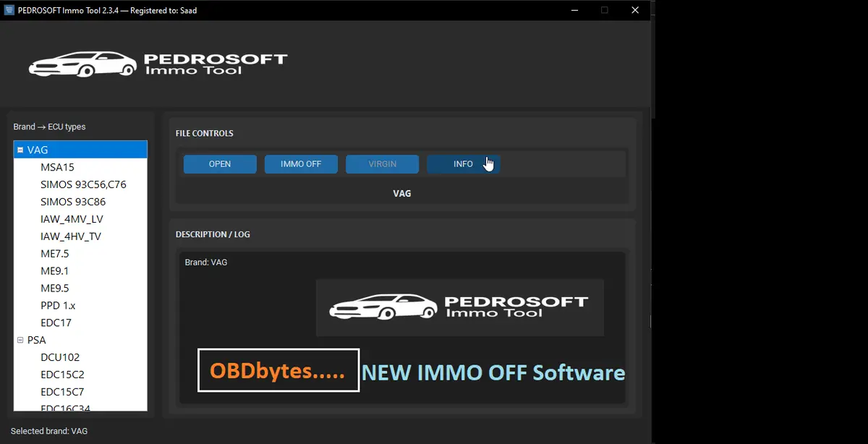Select SIMOS 93C56,C76 ECU type
This screenshot has height=444, width=868.
point(83,184)
